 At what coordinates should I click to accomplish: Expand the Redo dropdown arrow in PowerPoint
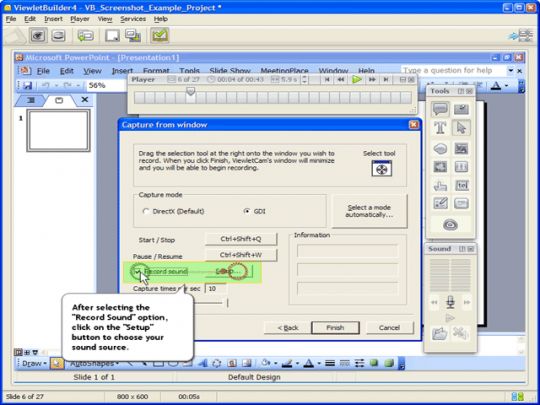click(x=78, y=85)
